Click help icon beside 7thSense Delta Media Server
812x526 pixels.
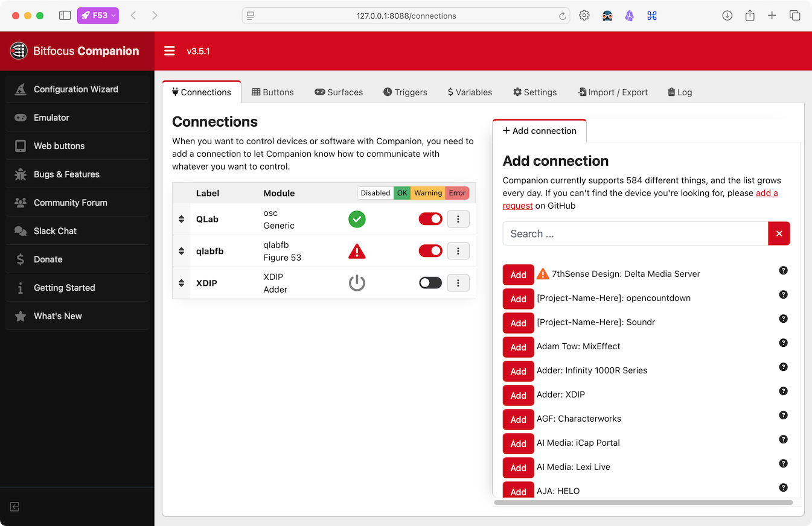(783, 270)
